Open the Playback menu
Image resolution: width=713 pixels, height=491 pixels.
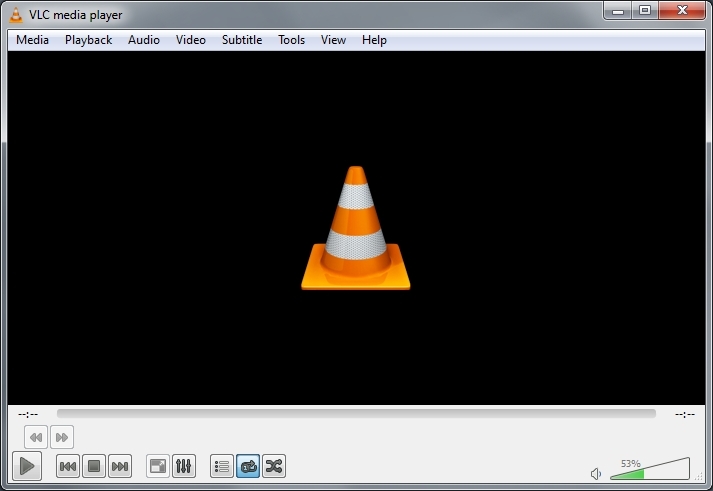coord(88,40)
